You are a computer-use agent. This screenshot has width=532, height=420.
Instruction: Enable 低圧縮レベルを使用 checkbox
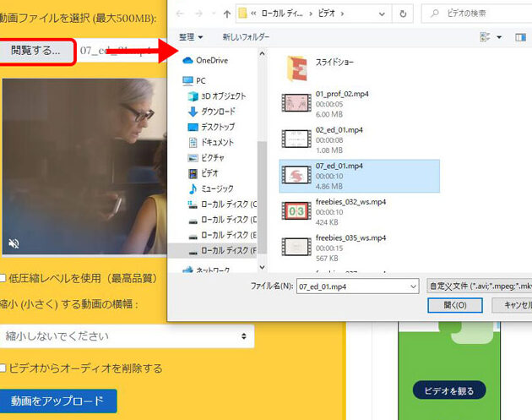[4, 277]
